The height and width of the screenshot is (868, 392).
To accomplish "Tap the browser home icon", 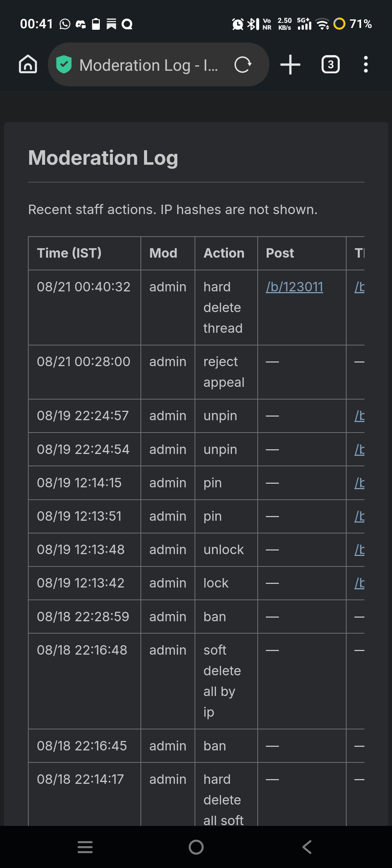I will point(28,64).
